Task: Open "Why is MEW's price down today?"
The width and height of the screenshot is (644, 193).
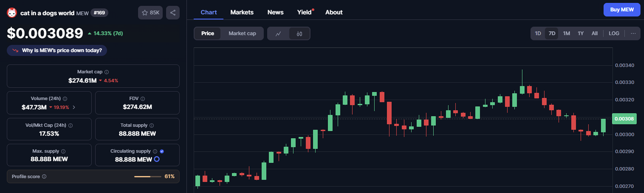Action: click(57, 51)
